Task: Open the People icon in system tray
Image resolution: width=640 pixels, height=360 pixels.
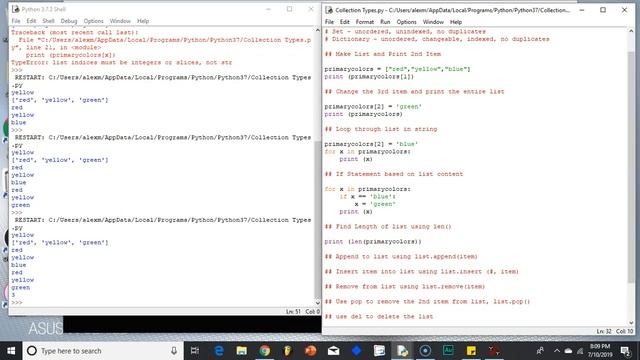Action: pos(540,351)
